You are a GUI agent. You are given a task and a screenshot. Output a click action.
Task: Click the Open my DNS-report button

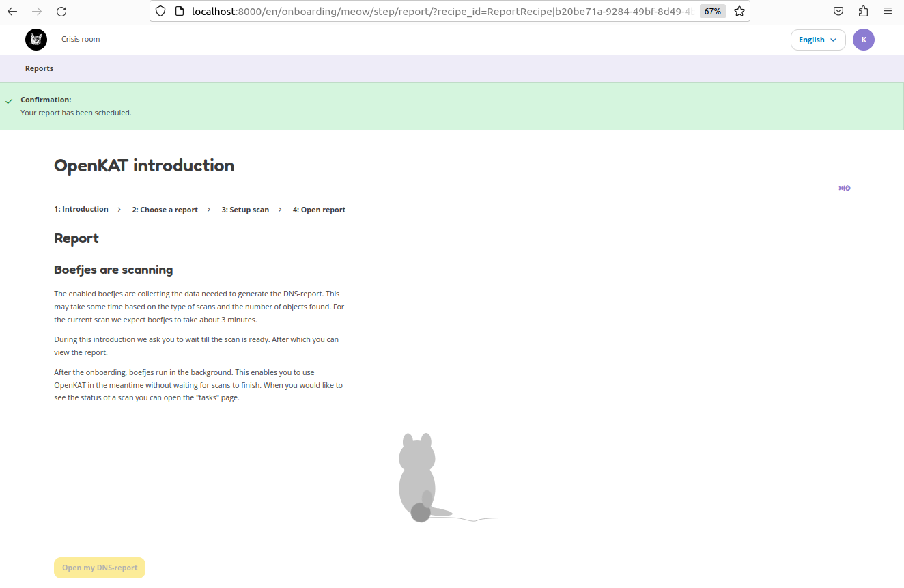100,568
